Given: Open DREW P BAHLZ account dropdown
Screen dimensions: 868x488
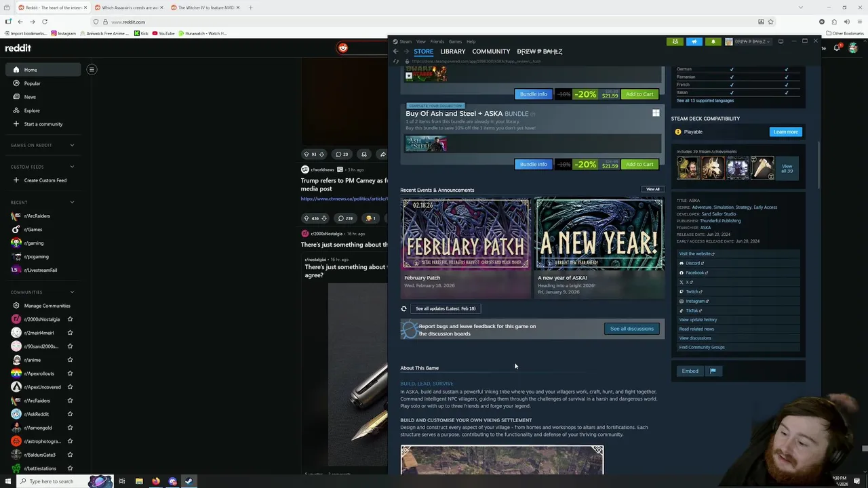Looking at the screenshot, I should pos(748,41).
